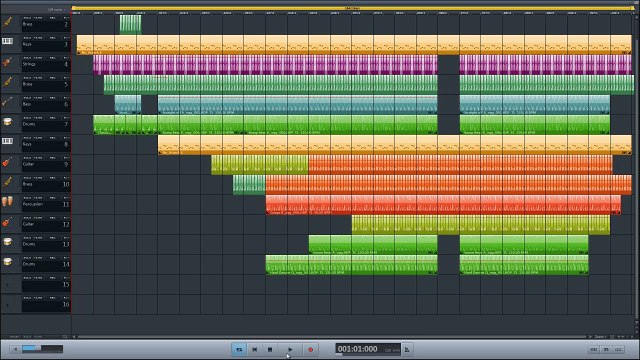Image resolution: width=640 pixels, height=360 pixels.
Task: Click the speaker icon beside the volume meter
Action: [16, 349]
